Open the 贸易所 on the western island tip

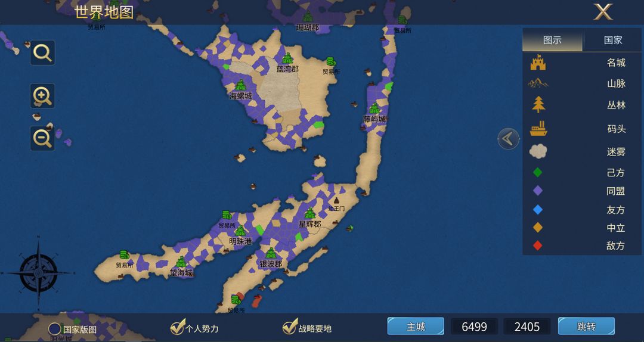coord(124,255)
